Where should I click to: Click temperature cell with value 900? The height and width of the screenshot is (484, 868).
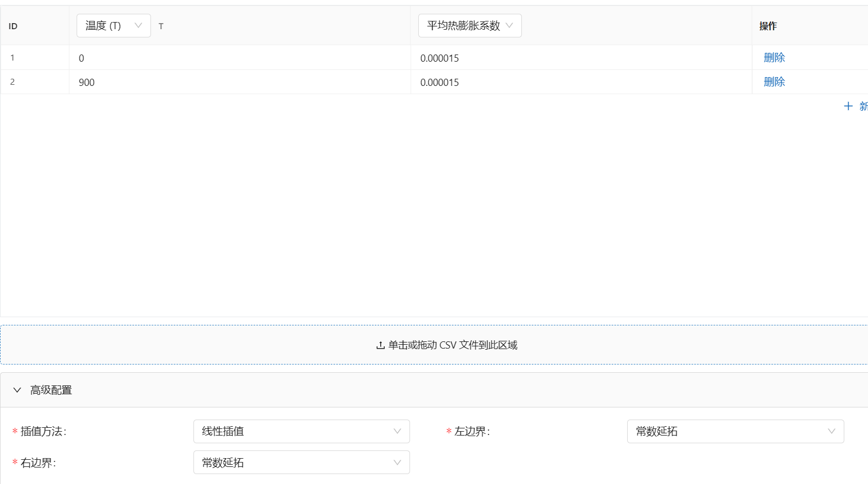[x=240, y=82]
